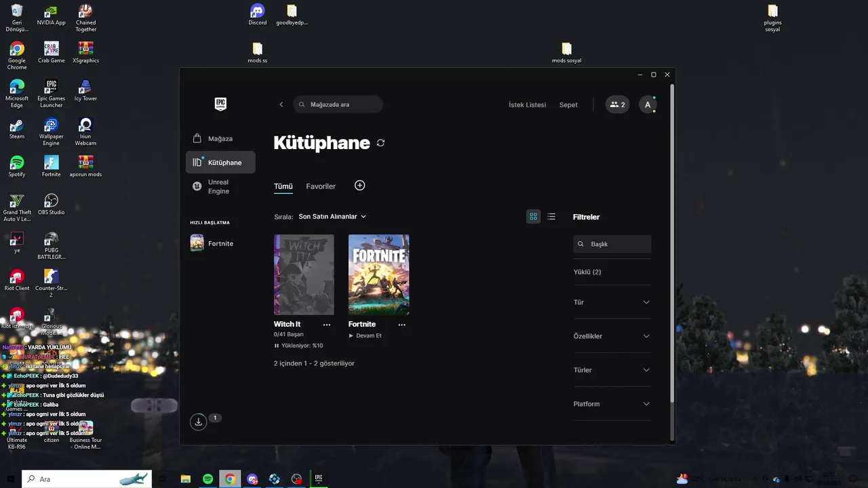Refresh library next to Kütüphane title
Screen dimensions: 868x488
(x=380, y=143)
